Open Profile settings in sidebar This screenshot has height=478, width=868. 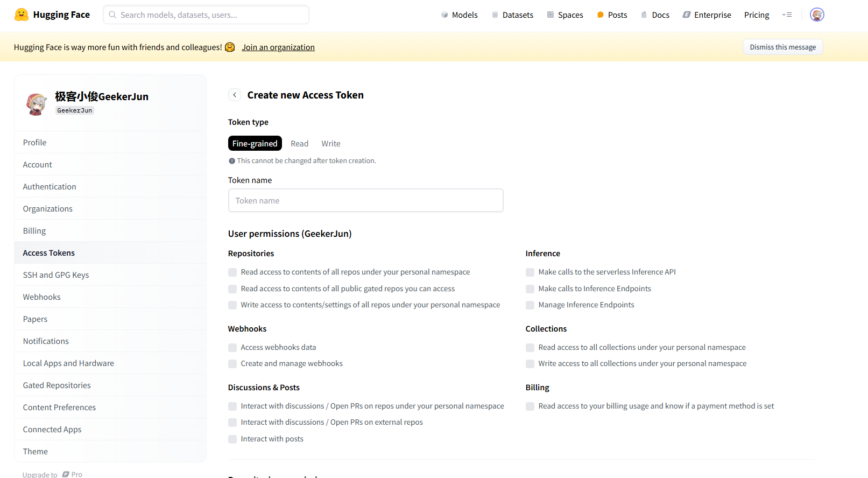pos(110,142)
